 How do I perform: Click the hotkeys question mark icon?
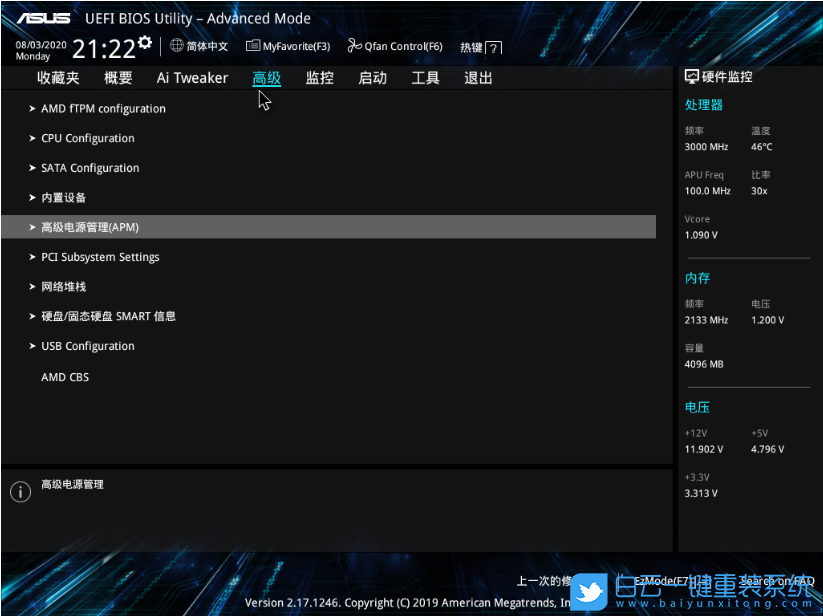click(x=494, y=48)
